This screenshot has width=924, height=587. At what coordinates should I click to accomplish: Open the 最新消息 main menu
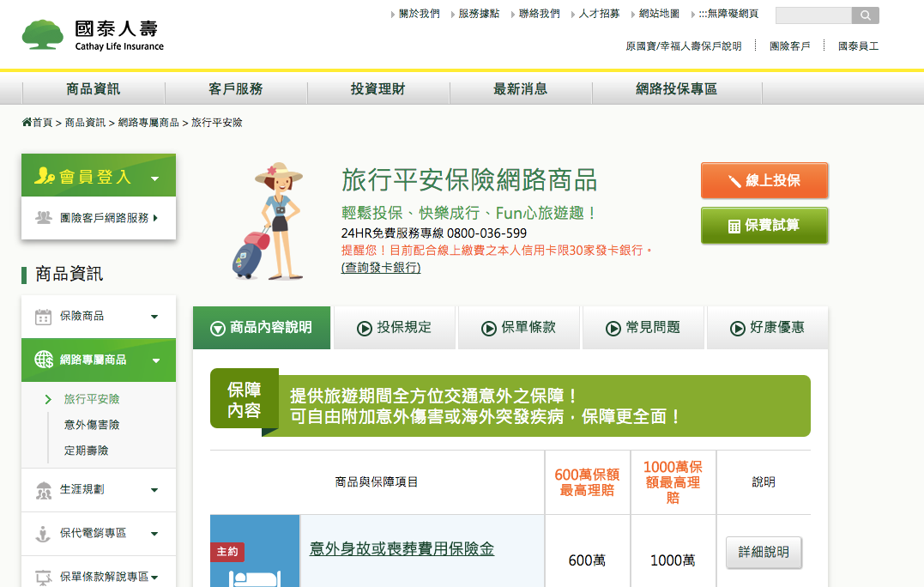tap(520, 89)
